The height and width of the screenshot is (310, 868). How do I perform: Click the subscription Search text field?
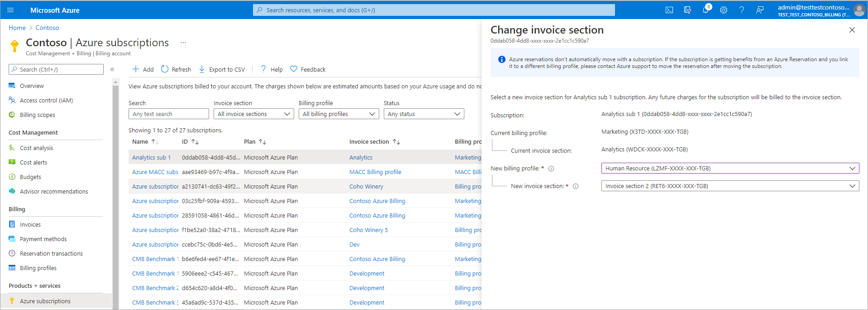point(168,114)
